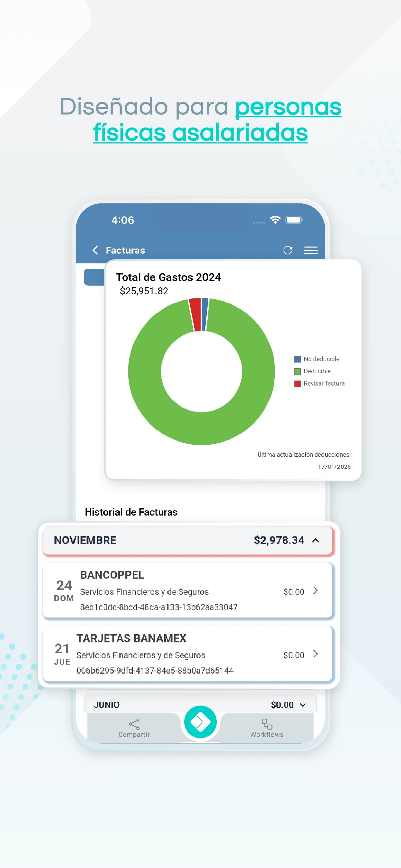Screen dimensions: 401x868
Task: Check the Wi-Fi status icon
Action: click(x=275, y=220)
